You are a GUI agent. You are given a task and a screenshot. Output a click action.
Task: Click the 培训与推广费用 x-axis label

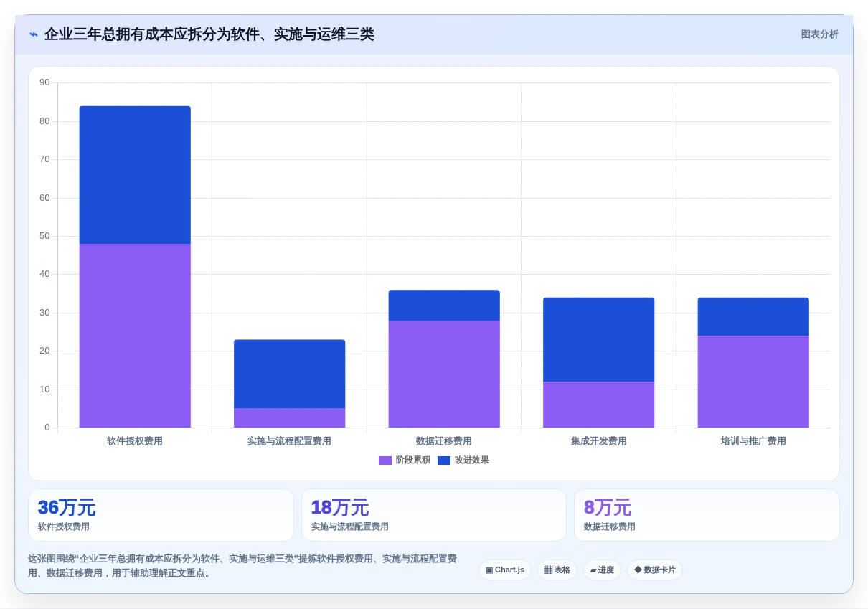point(753,441)
